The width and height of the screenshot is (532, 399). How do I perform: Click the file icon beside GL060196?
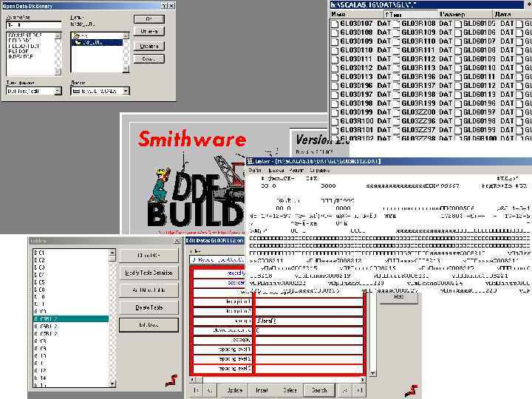coord(458,103)
